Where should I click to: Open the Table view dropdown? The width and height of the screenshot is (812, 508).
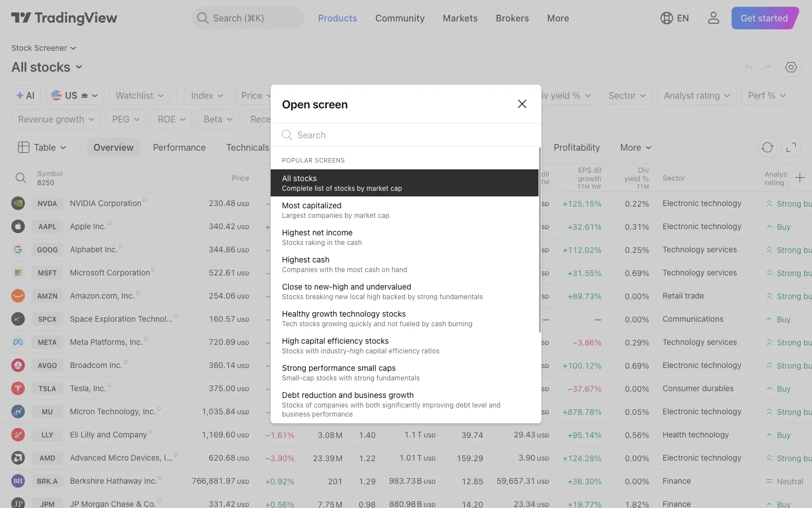pyautogui.click(x=42, y=147)
